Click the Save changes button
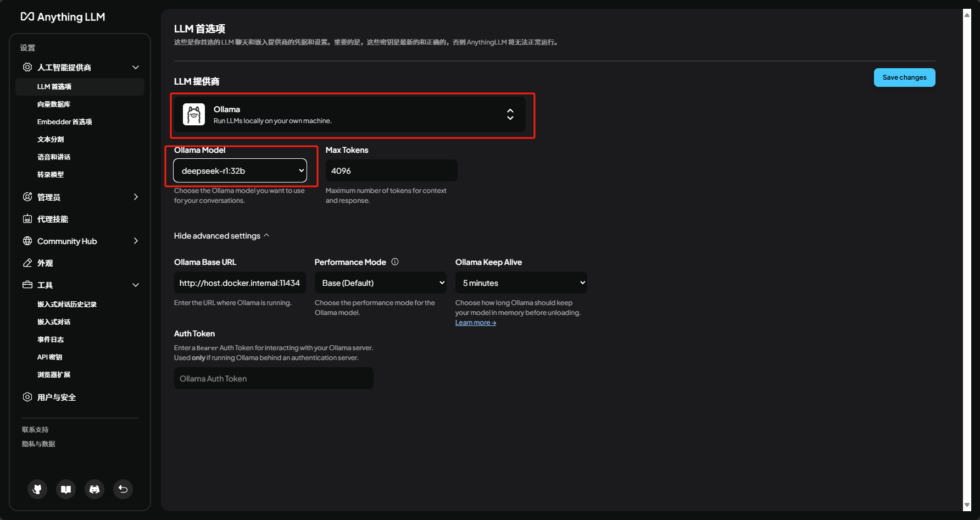This screenshot has height=520, width=980. [x=904, y=78]
